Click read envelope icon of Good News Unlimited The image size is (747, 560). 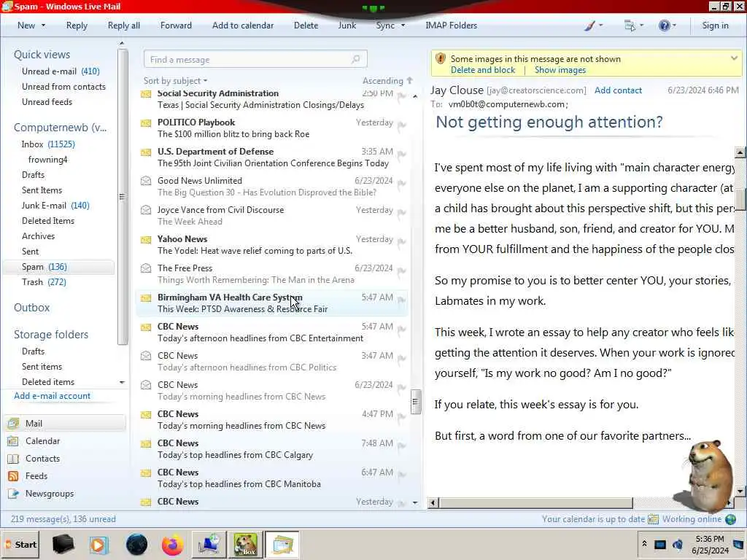coord(146,181)
